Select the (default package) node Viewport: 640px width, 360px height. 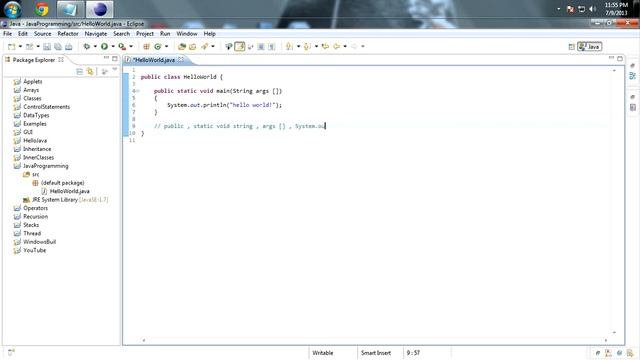(62, 182)
